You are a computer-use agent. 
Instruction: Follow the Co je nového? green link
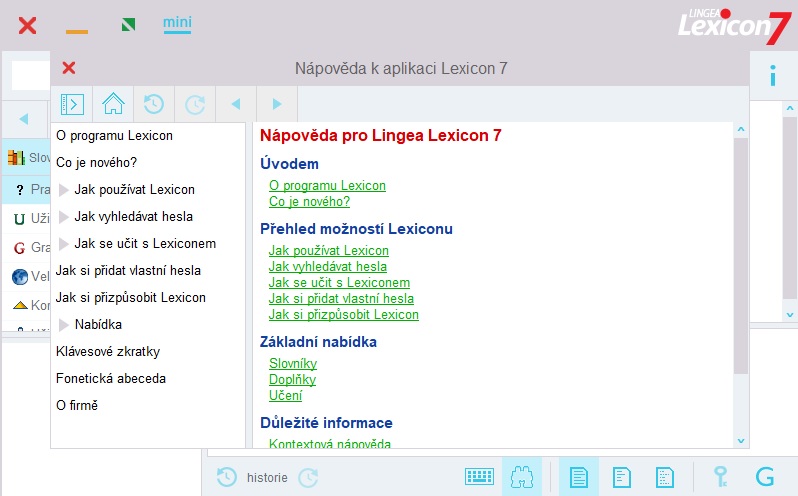309,201
